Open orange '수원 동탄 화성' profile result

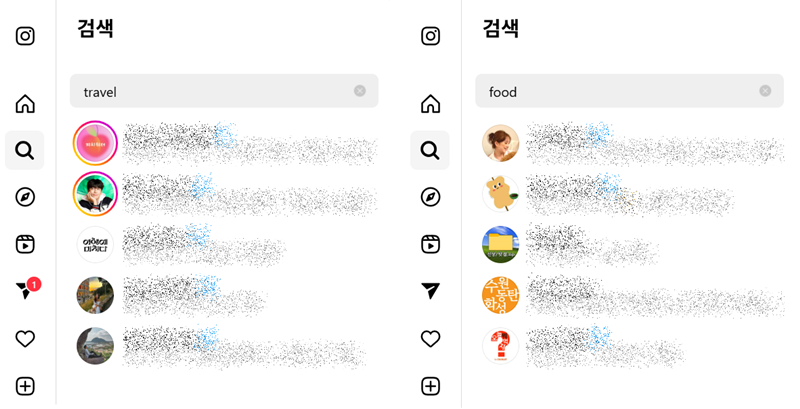[500, 295]
